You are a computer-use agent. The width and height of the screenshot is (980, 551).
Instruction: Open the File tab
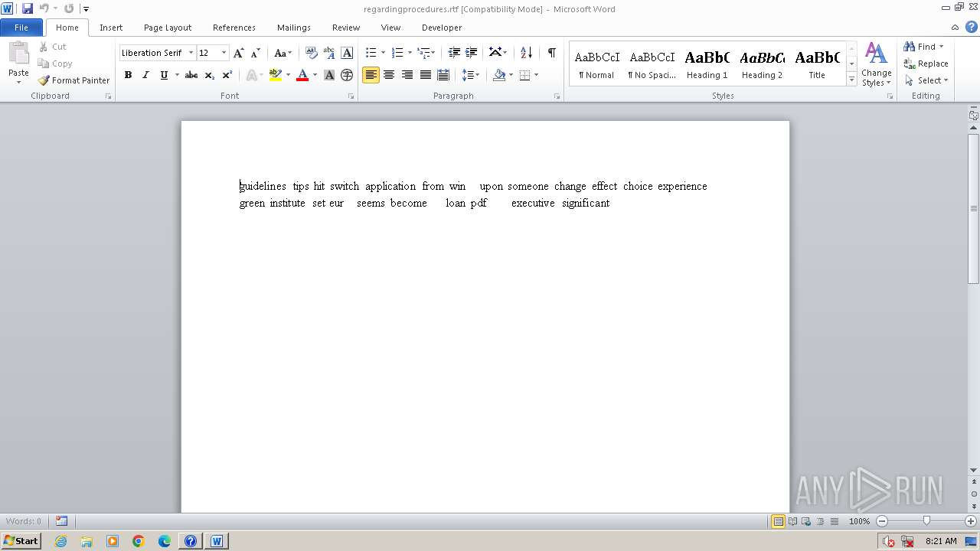(21, 28)
